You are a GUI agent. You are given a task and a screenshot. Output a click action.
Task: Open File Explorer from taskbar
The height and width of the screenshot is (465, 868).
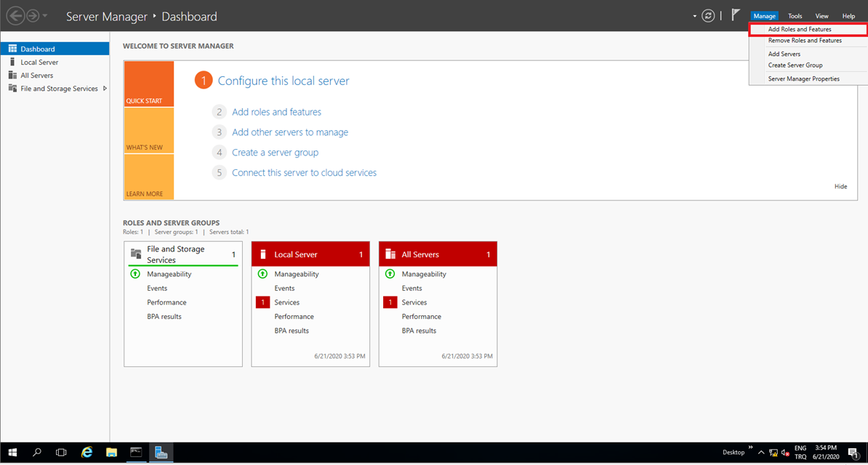point(112,452)
